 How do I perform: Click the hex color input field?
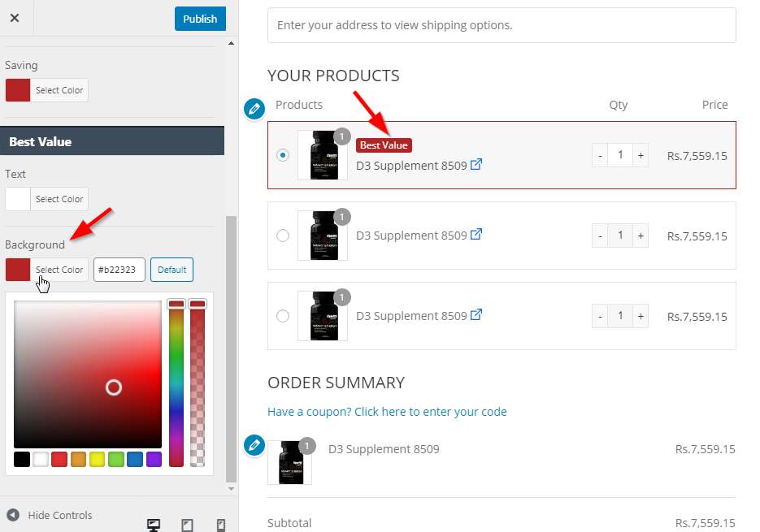119,270
